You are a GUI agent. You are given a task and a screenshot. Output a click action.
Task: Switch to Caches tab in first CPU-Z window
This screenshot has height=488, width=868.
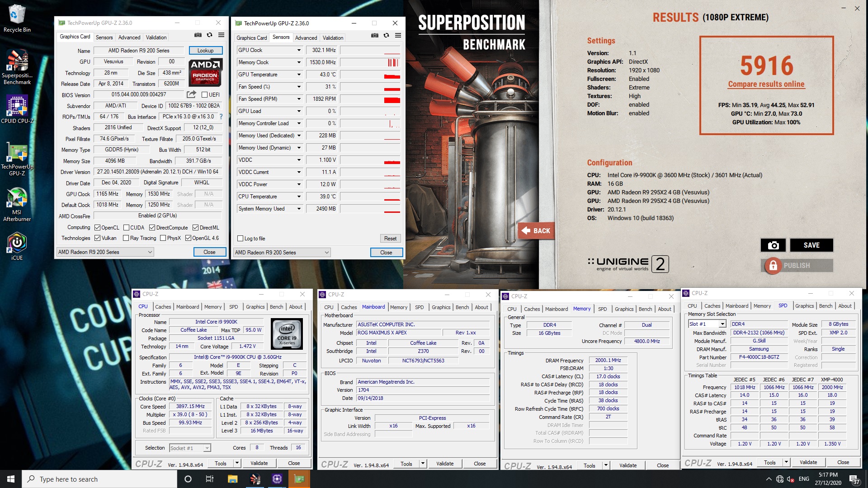(x=163, y=307)
